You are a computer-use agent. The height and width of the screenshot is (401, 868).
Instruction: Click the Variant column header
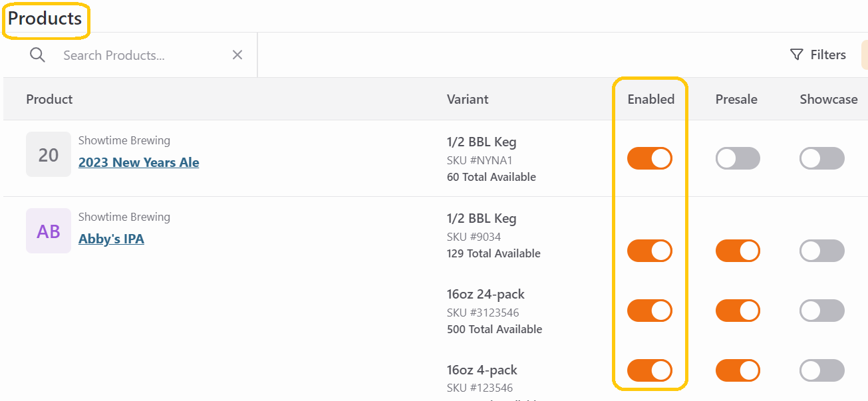pos(468,99)
